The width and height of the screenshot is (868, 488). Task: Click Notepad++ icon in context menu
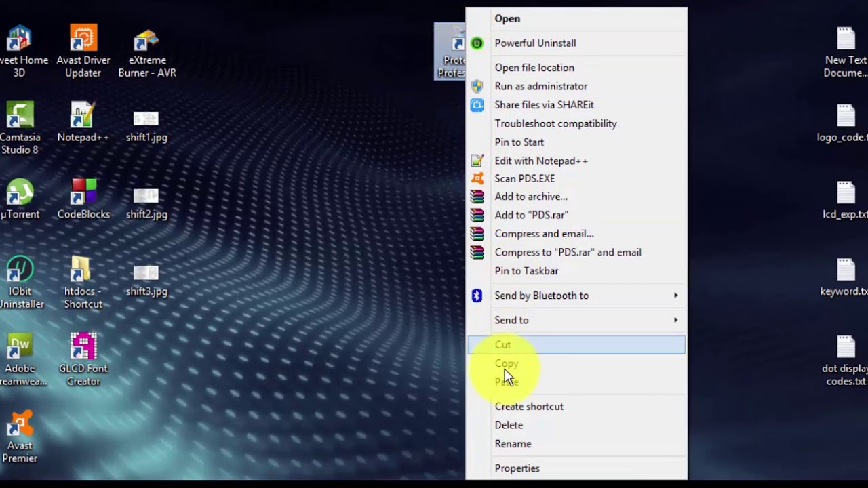pos(477,161)
